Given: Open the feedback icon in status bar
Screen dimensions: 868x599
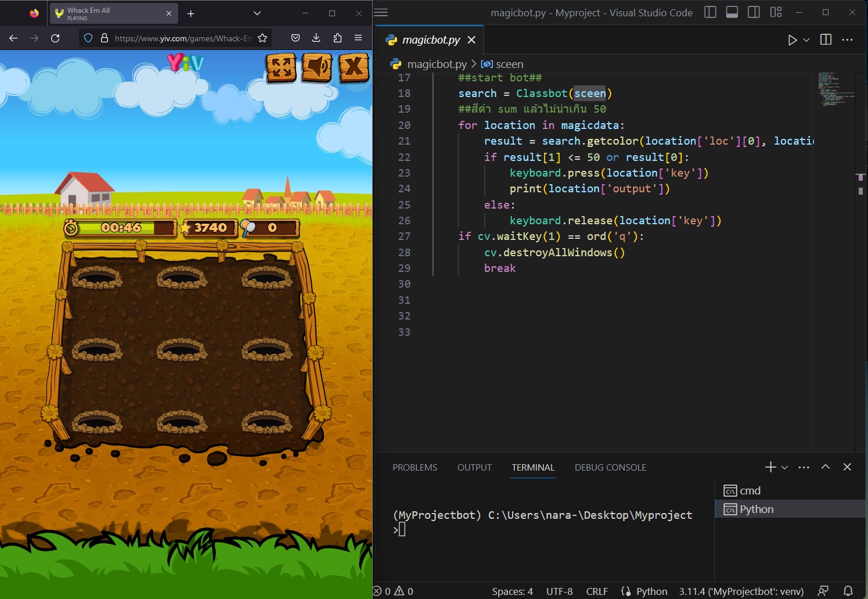Looking at the screenshot, I should coord(823,591).
